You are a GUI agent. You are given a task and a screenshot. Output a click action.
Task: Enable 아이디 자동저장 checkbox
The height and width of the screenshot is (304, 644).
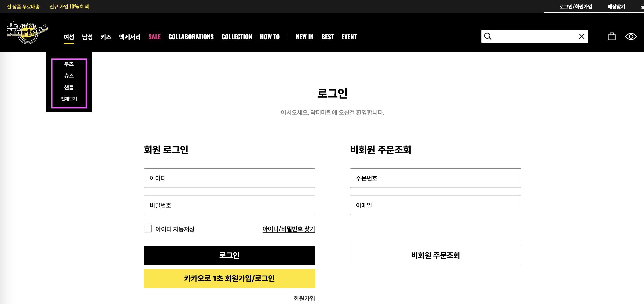click(x=148, y=229)
